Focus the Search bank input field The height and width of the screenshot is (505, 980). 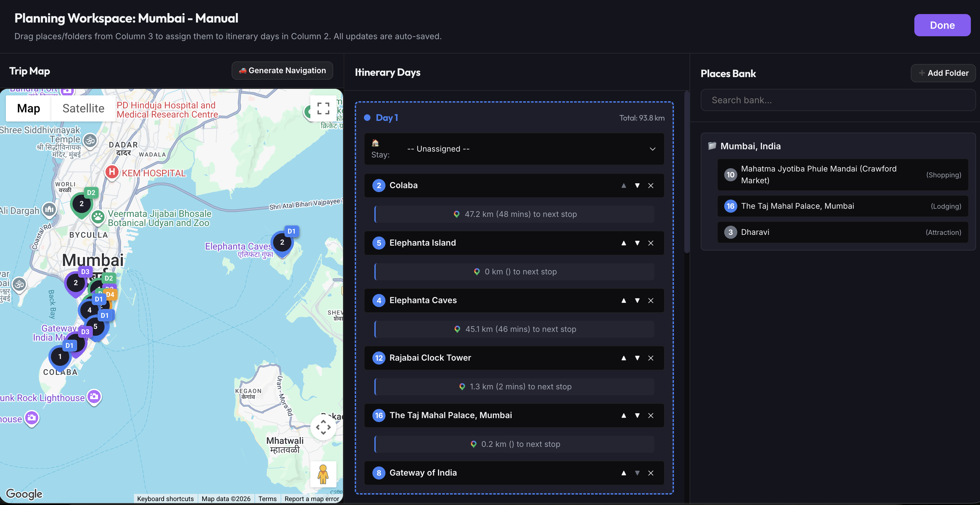(x=838, y=100)
